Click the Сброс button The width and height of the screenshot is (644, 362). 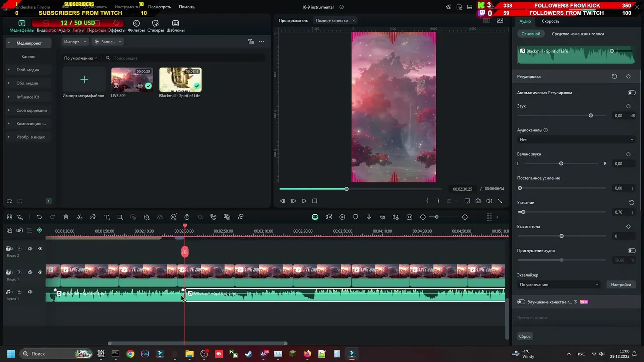point(525,336)
